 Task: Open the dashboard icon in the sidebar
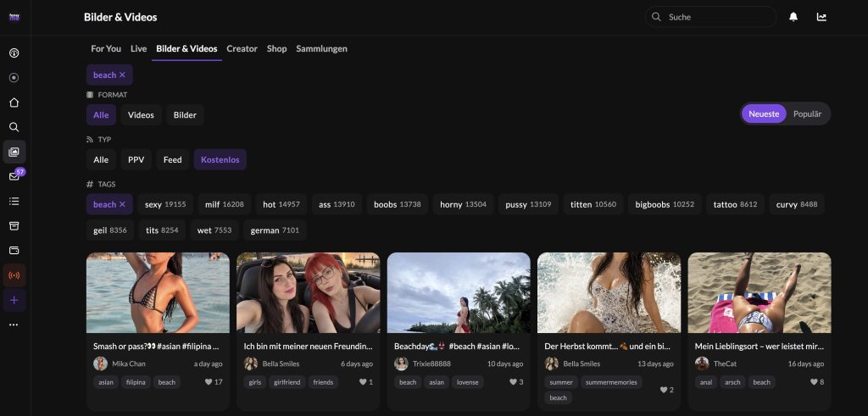14,53
